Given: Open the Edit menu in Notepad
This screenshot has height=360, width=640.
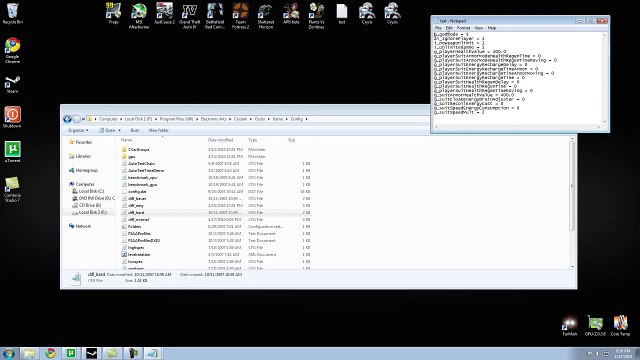Looking at the screenshot, I should (449, 28).
